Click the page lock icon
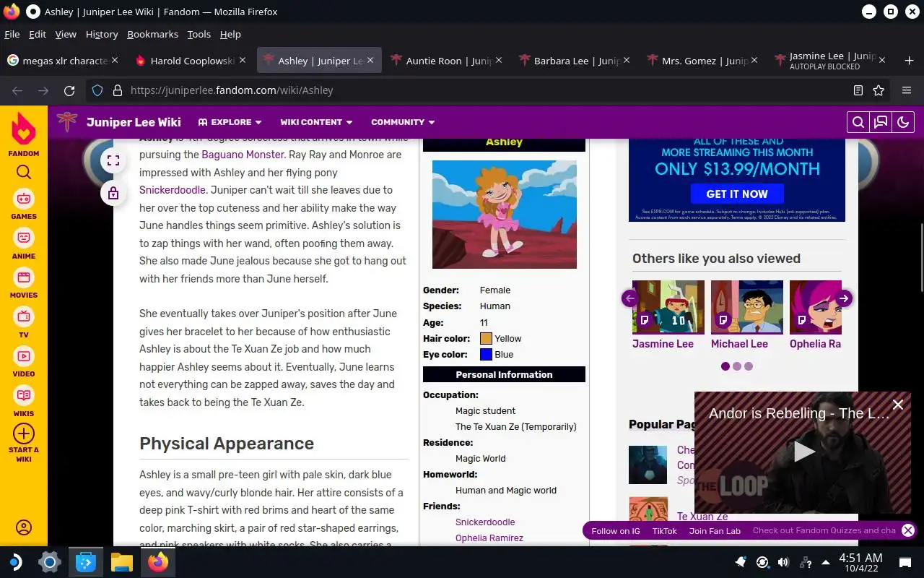This screenshot has width=924, height=578. click(x=113, y=193)
